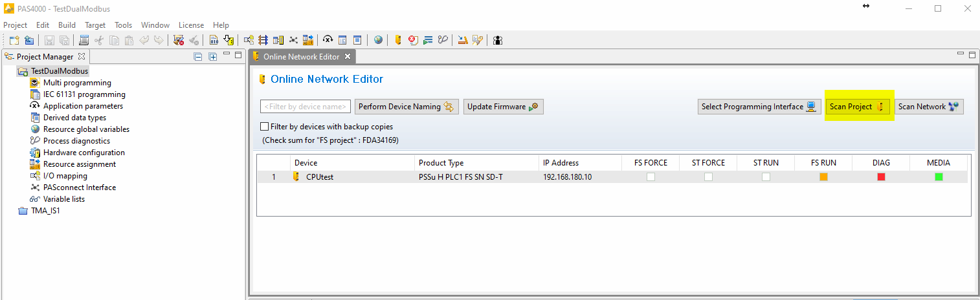Screen dimensions: 980x300
Task: Toggle ST FORCE checkbox for CPUtest
Action: 708,177
